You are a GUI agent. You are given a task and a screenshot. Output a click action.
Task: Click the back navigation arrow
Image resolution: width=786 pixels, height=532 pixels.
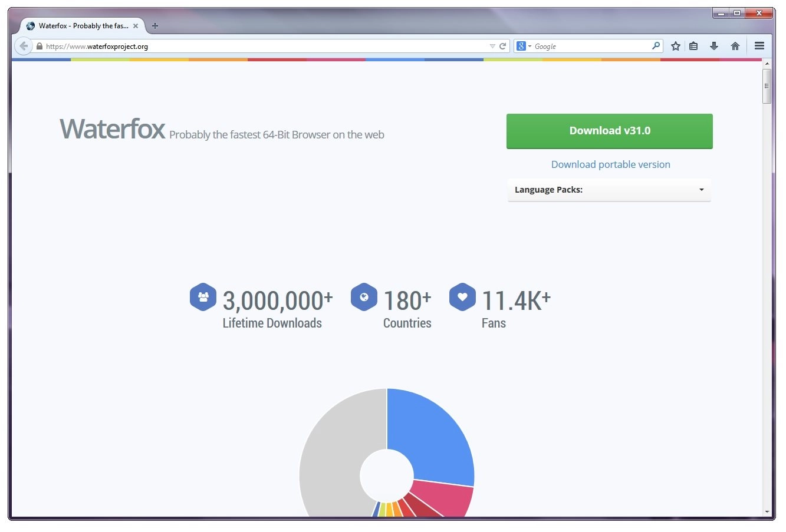[x=23, y=46]
